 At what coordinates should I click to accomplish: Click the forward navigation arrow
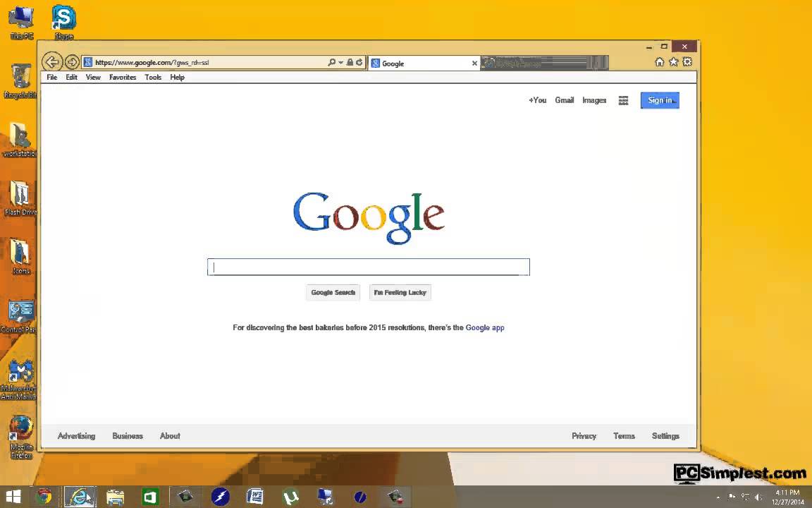point(72,62)
